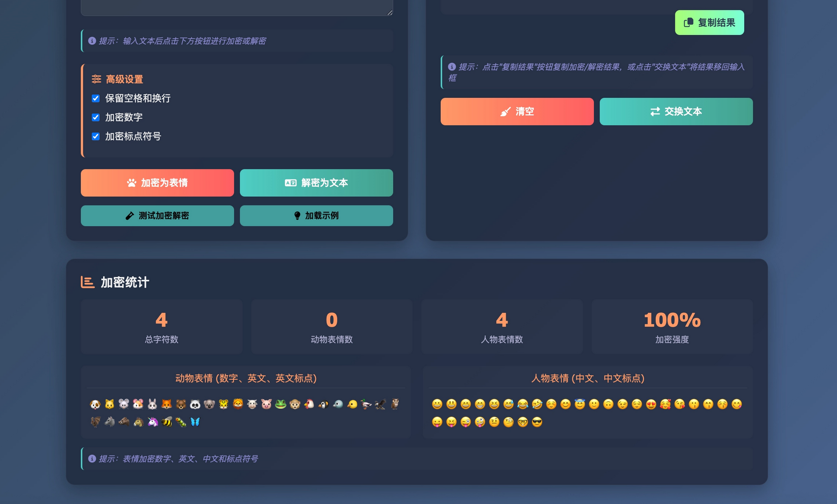Click the sunglasses face emoji

[537, 422]
